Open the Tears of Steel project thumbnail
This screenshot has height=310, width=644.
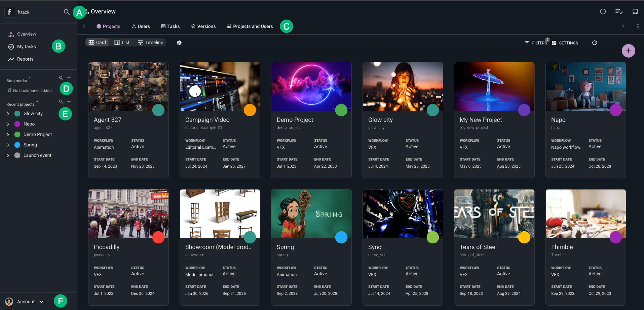494,213
